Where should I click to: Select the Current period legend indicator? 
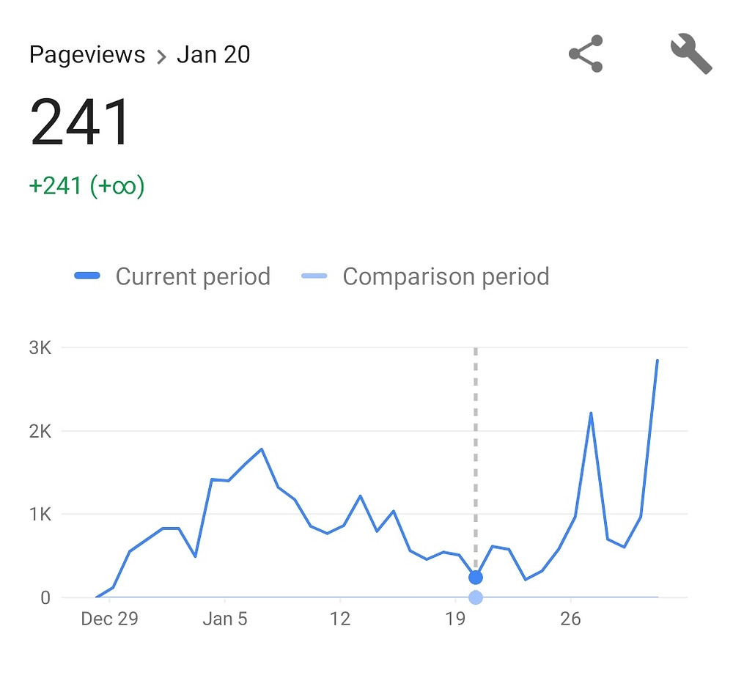click(89, 276)
